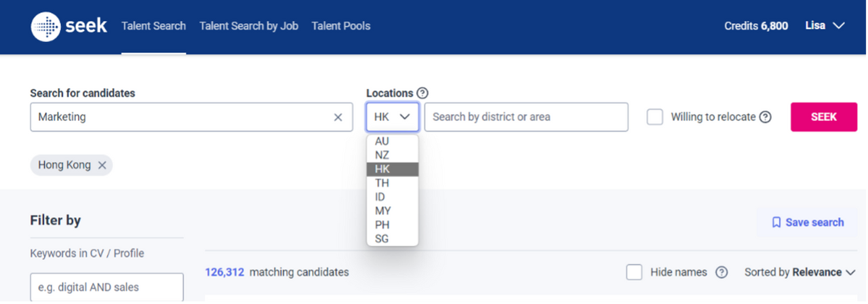Open the Talent Pools tab
The image size is (868, 304).
point(340,26)
